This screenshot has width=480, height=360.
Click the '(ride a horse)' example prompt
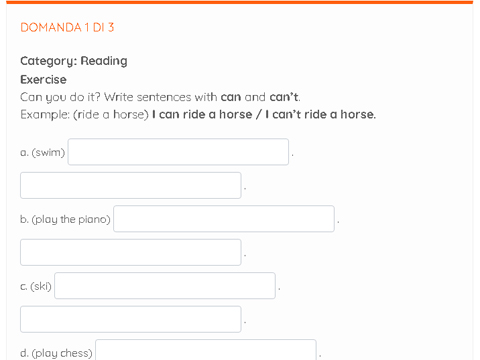[x=111, y=114]
